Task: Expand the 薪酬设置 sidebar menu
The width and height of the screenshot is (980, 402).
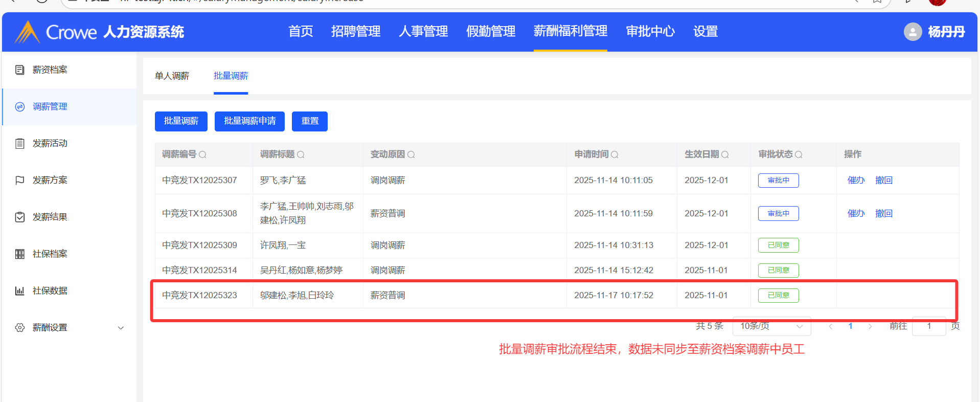Action: 121,328
